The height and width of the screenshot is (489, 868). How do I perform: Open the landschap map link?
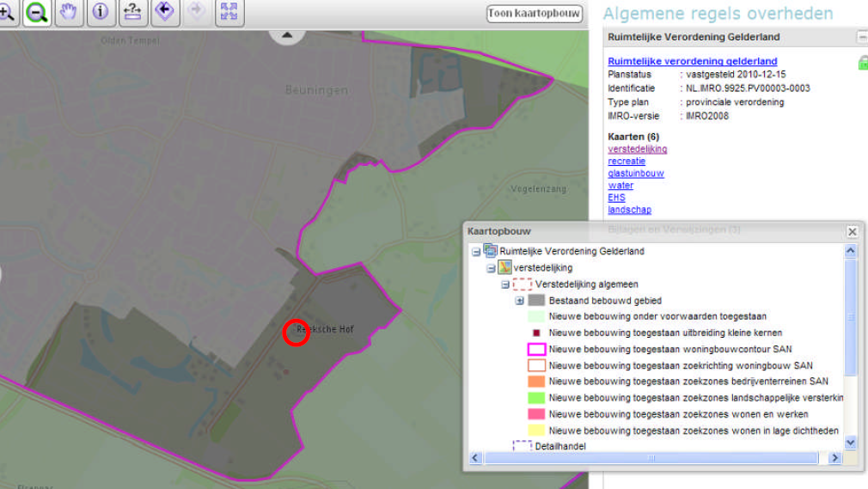pos(629,210)
